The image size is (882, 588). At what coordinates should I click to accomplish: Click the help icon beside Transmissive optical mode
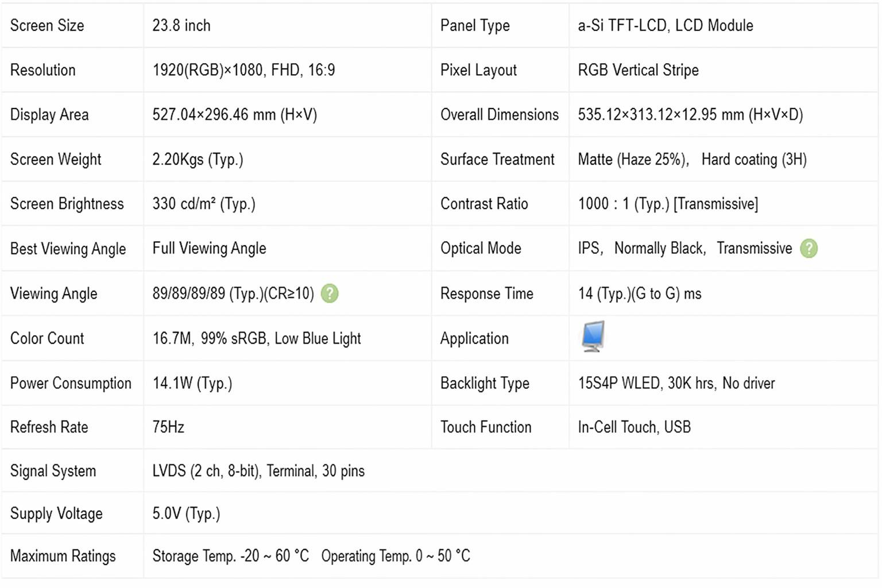[808, 249]
